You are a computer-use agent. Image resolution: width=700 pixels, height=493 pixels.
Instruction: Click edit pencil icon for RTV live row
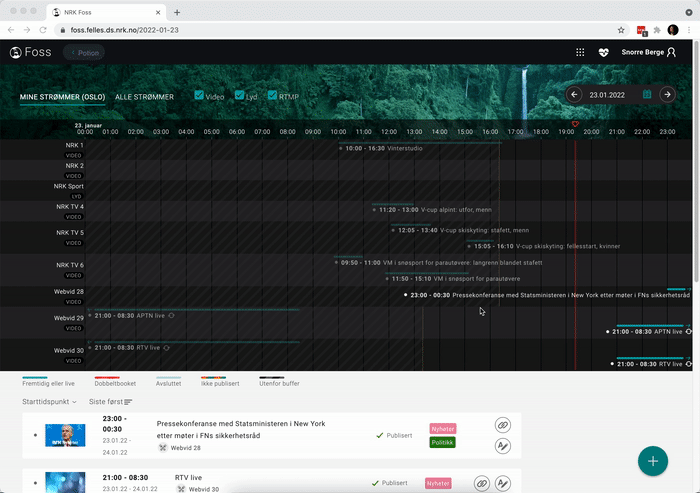[x=503, y=483]
